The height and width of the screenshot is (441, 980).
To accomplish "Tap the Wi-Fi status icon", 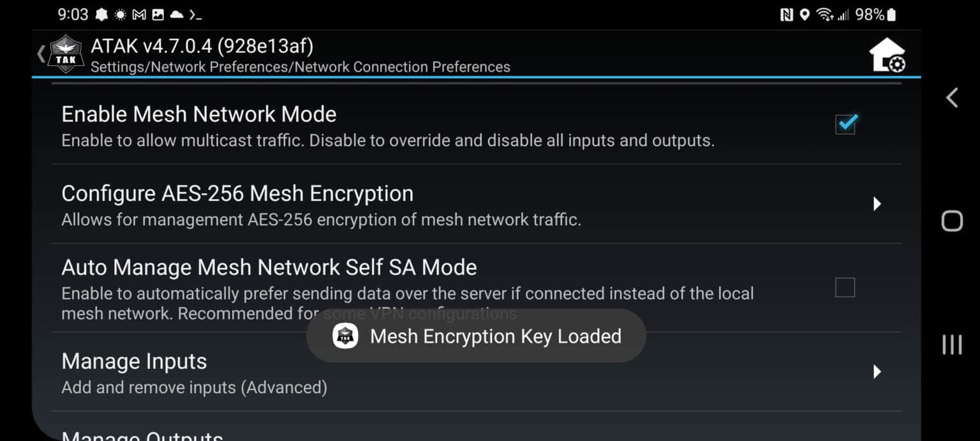I will click(824, 14).
